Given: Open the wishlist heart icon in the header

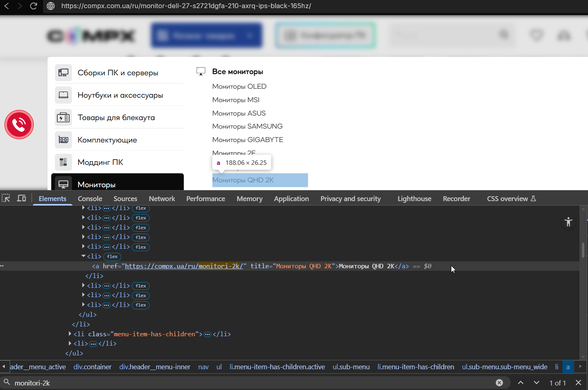Looking at the screenshot, I should (x=537, y=35).
